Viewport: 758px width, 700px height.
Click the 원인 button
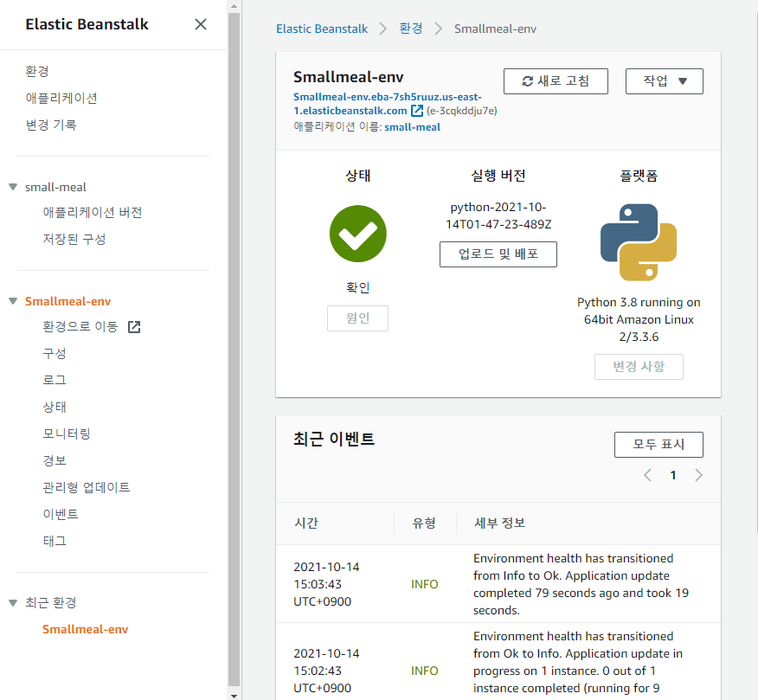point(357,318)
